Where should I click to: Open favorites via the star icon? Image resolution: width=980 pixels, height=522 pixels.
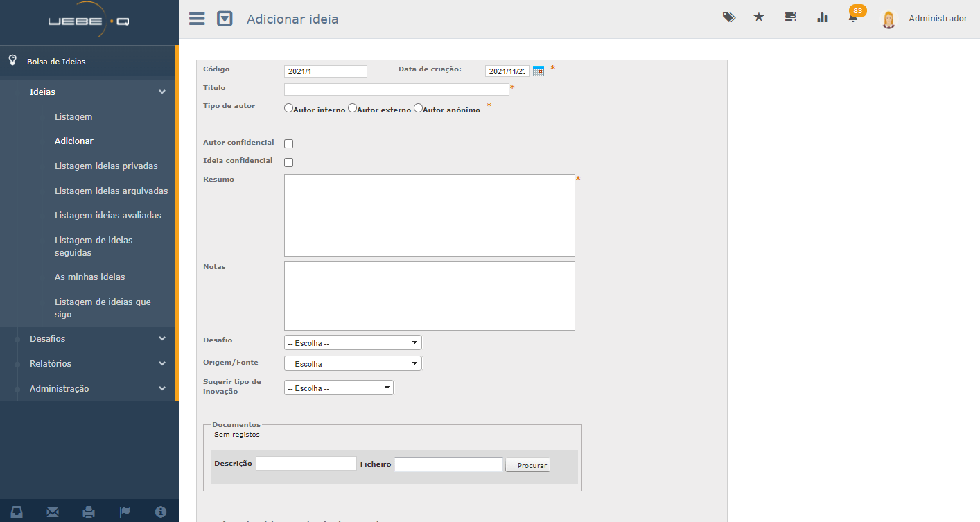(x=759, y=18)
